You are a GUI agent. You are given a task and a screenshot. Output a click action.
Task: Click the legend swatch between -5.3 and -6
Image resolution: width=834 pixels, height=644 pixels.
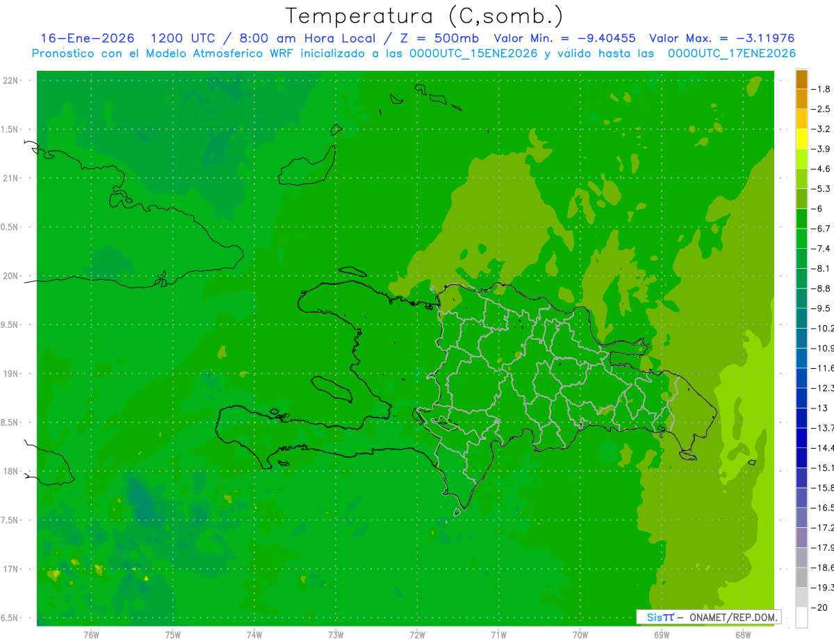point(801,199)
